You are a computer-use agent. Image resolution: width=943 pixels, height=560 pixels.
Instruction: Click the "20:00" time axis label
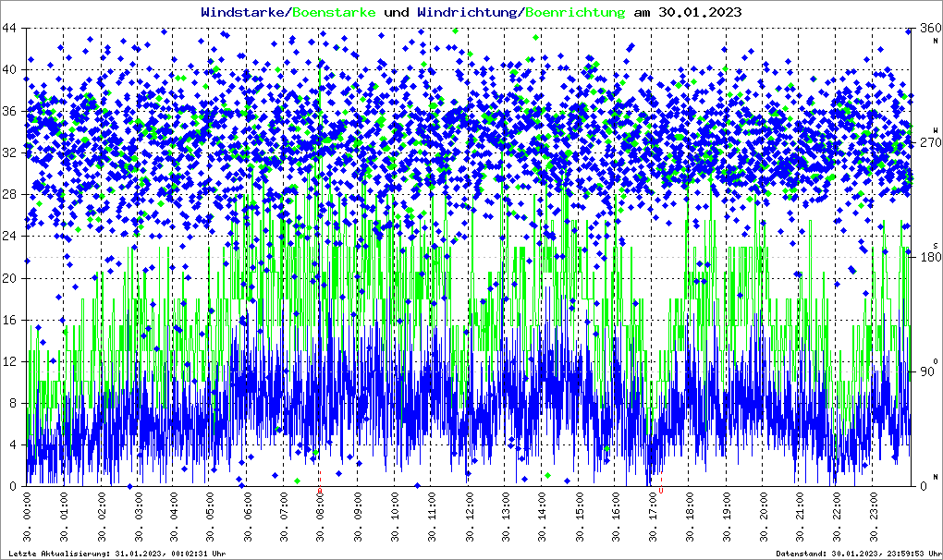click(x=764, y=505)
